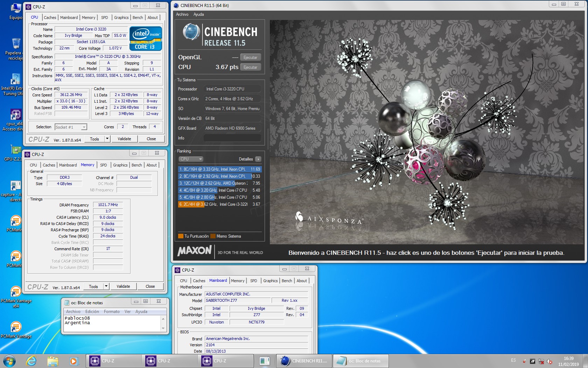Open the Formato menu in Bloc de notas
588x368 pixels.
coord(112,312)
